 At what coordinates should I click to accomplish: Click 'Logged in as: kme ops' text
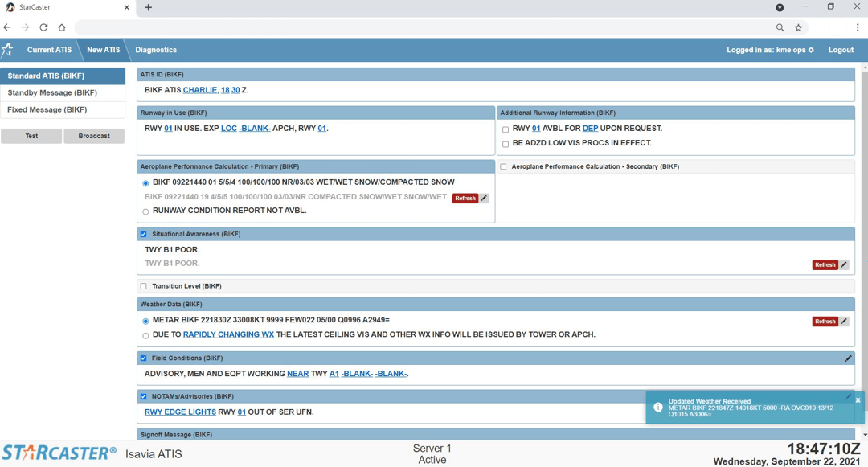pyautogui.click(x=766, y=50)
